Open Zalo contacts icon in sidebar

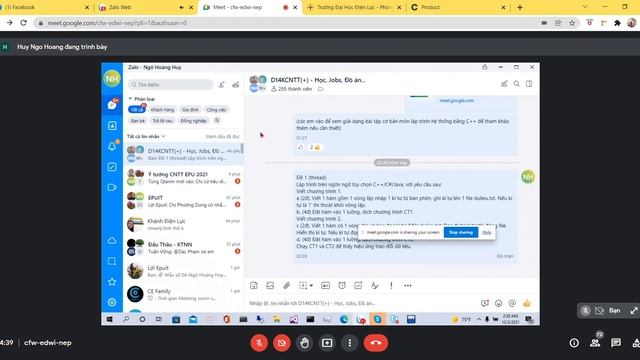coord(112,126)
